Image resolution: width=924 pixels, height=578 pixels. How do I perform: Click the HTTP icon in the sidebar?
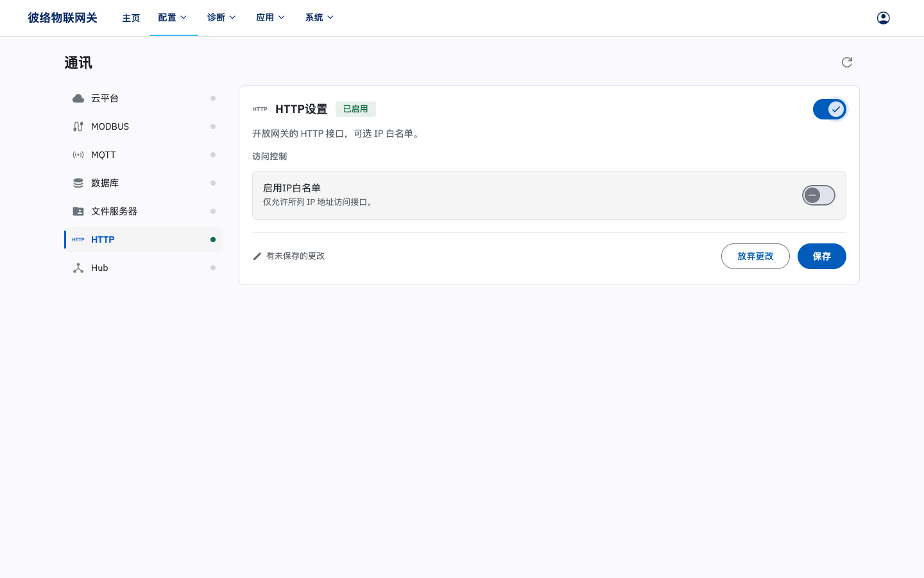click(x=78, y=240)
